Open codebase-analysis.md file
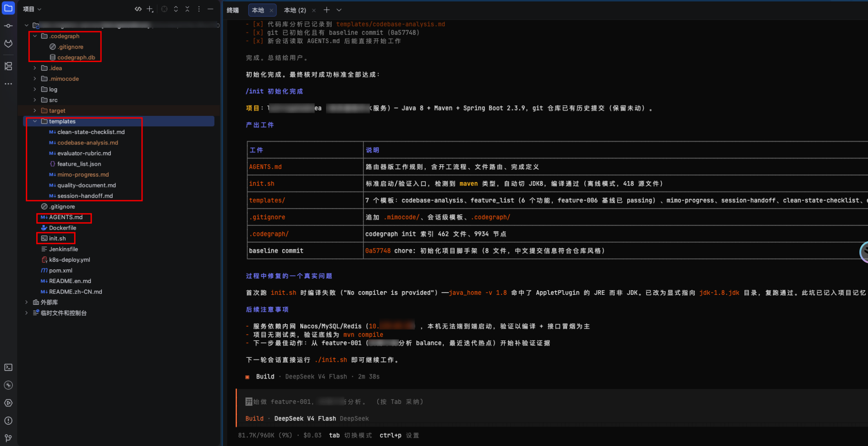 point(84,143)
